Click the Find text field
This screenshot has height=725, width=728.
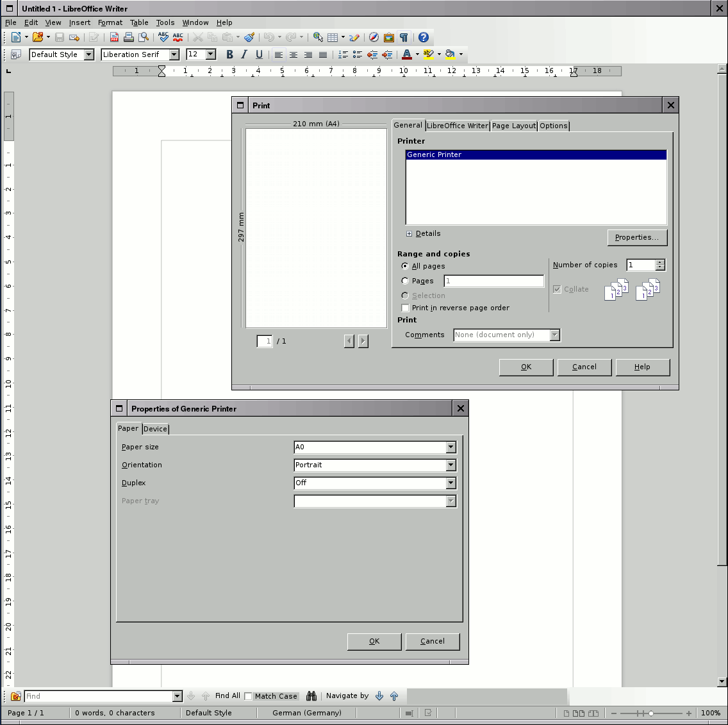(x=99, y=696)
